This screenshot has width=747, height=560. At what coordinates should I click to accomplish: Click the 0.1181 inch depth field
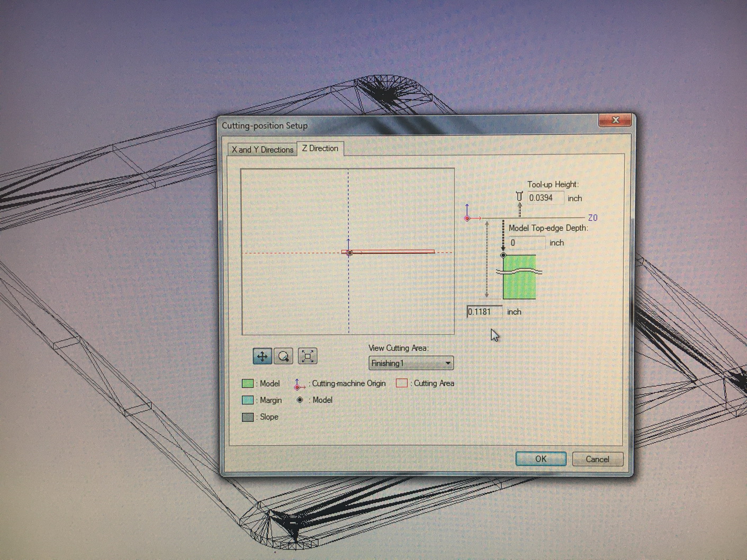pyautogui.click(x=484, y=312)
